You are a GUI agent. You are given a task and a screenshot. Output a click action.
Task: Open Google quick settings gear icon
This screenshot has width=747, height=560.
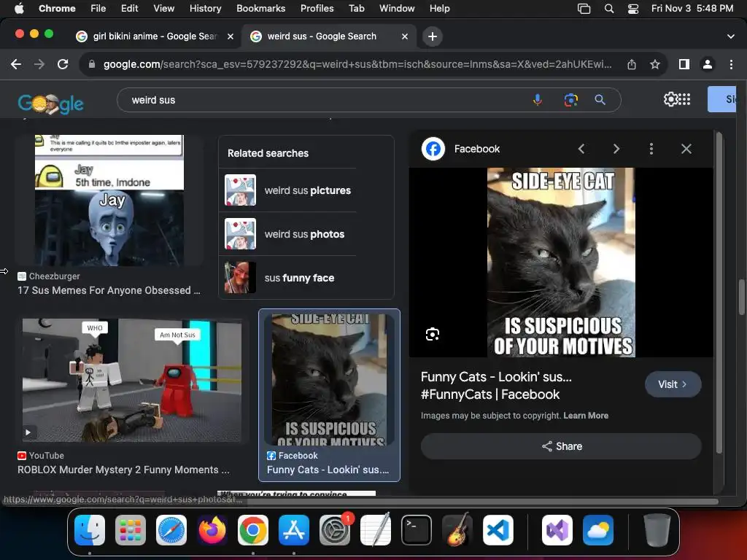click(670, 99)
